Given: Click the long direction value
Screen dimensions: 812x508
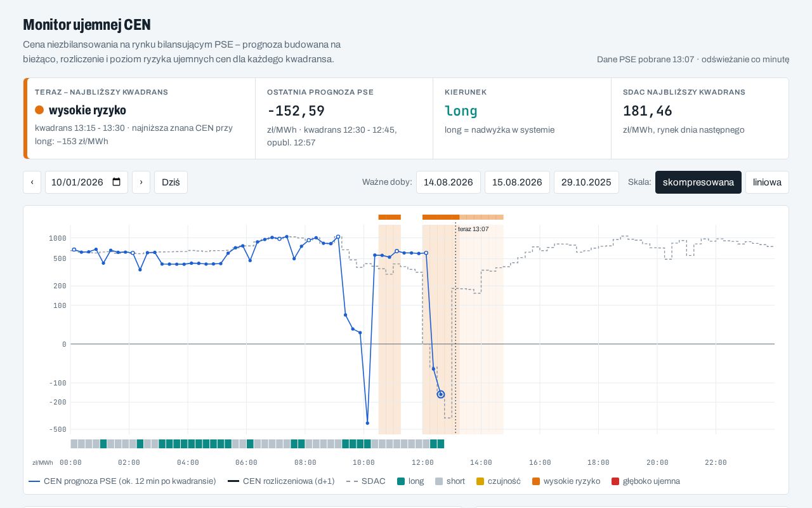Looking at the screenshot, I should 461,111.
